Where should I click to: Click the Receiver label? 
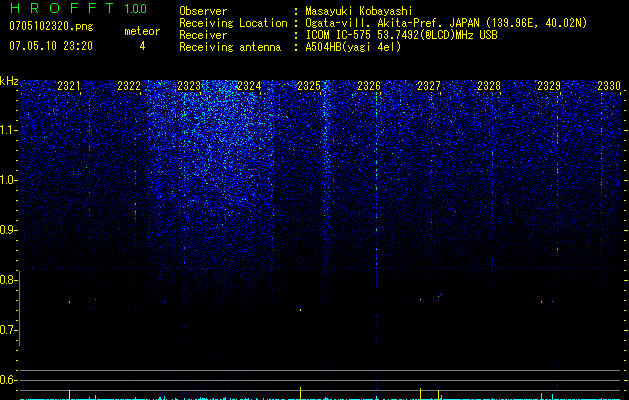coord(203,35)
